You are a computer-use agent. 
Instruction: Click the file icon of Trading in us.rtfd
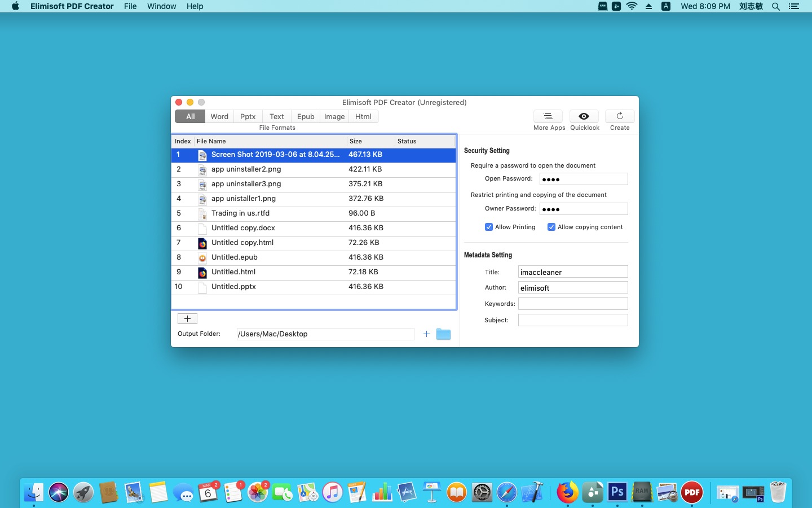pyautogui.click(x=202, y=213)
